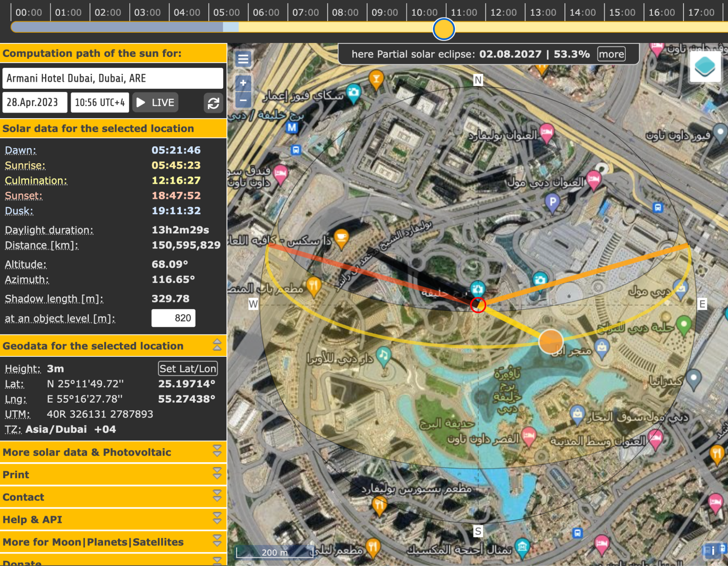Viewport: 728px width, 566px height.
Task: Click the green Dubai ice rink marker
Action: coord(684,325)
